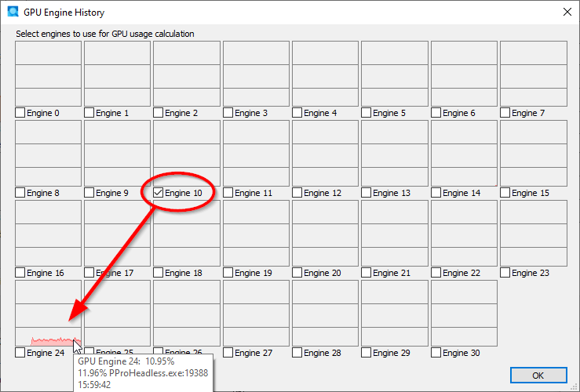Screen dimensions: 580x392
Task: Select Engine 23 checkbox
Action: click(x=505, y=273)
